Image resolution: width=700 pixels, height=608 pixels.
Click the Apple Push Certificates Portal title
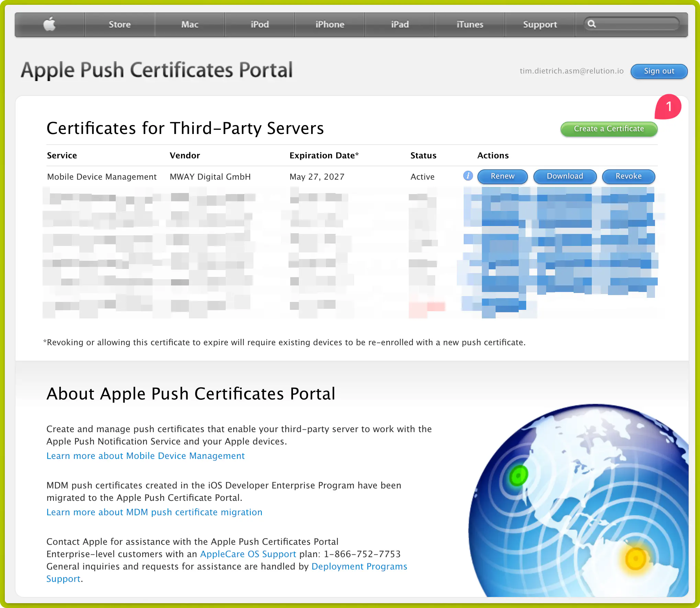[157, 70]
